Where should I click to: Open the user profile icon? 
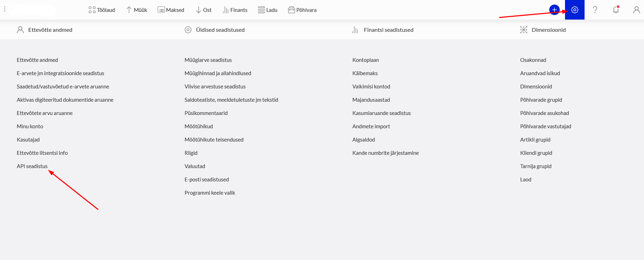pos(636,10)
